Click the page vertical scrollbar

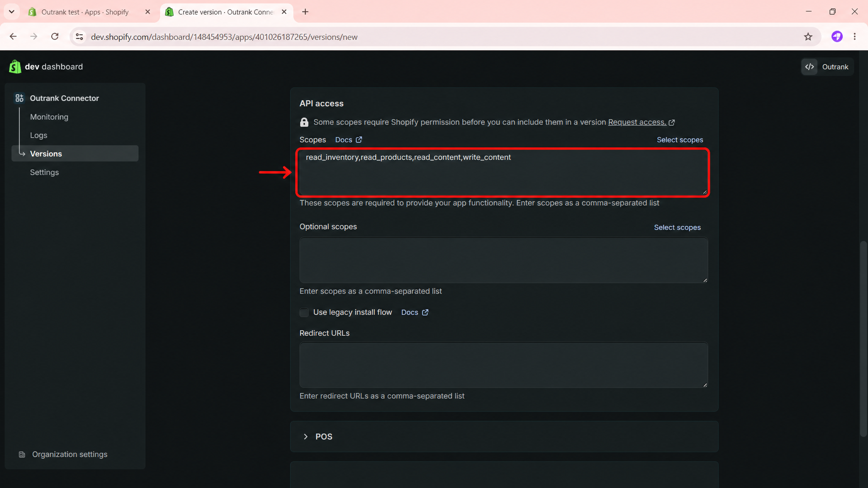[863, 339]
